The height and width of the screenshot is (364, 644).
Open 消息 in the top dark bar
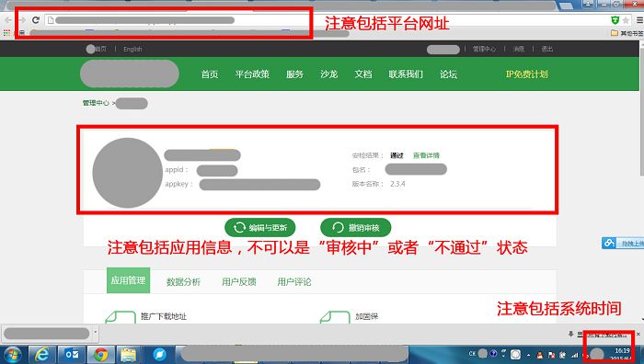coord(519,49)
